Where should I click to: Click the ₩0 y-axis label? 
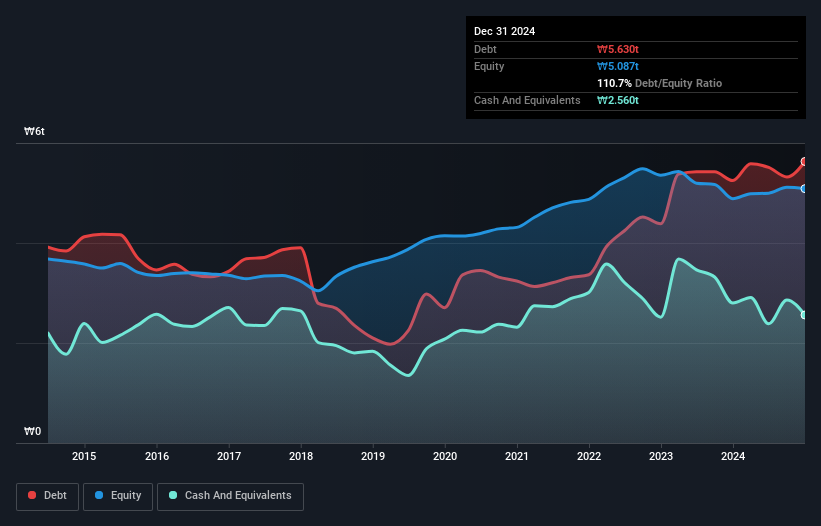pyautogui.click(x=32, y=431)
